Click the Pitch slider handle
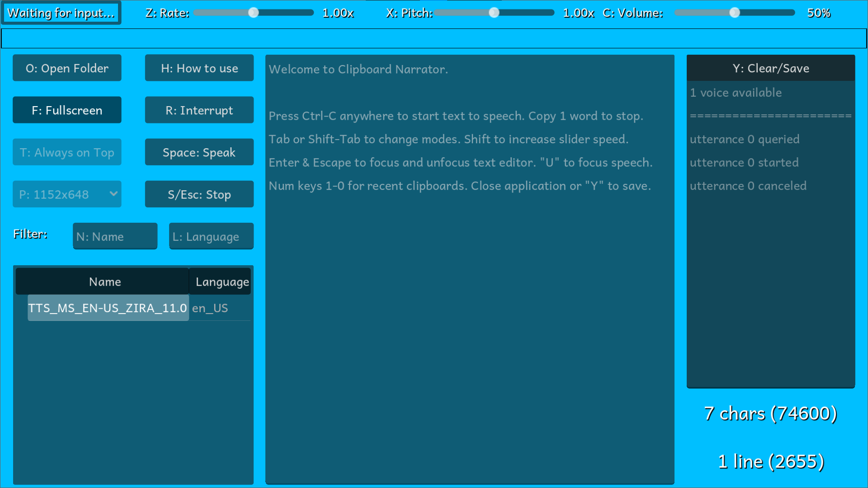This screenshot has width=868, height=488. click(x=494, y=13)
